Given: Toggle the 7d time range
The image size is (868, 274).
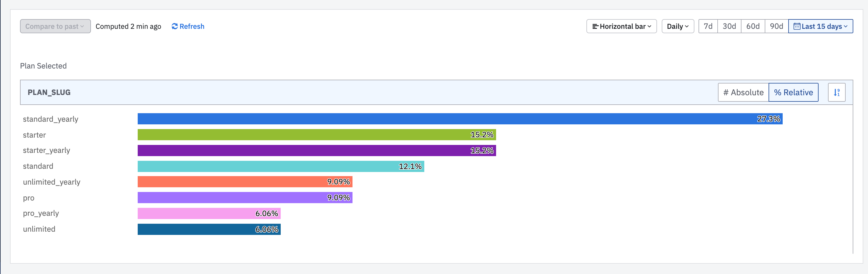Looking at the screenshot, I should click(x=708, y=26).
